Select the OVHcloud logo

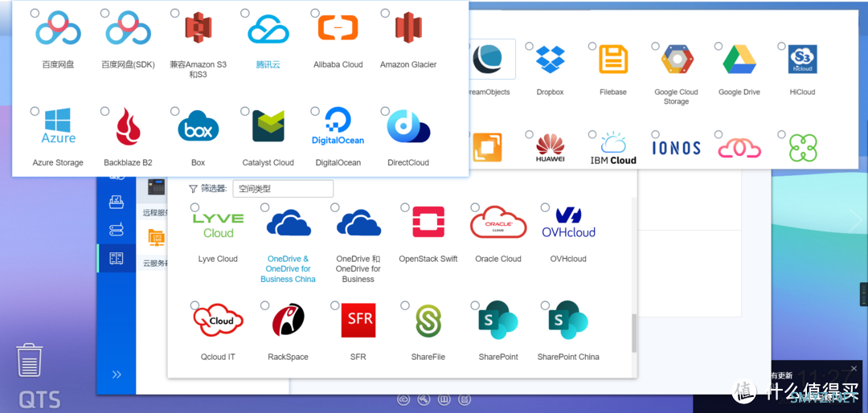coord(568,223)
